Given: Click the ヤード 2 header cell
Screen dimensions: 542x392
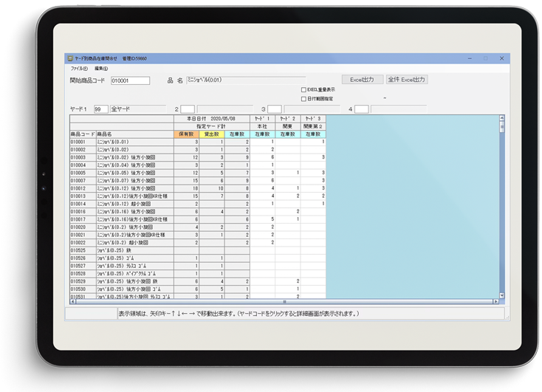Looking at the screenshot, I should [287, 119].
